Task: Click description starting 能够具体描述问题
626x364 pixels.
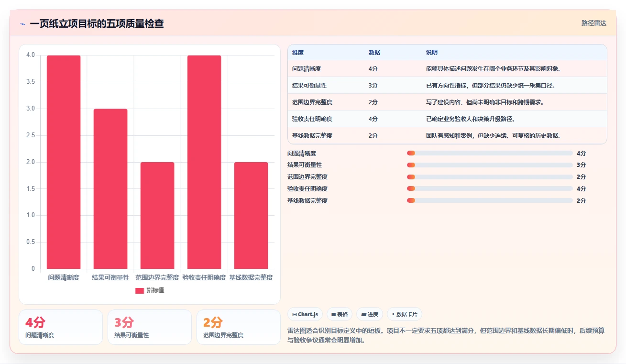Action: pyautogui.click(x=494, y=68)
